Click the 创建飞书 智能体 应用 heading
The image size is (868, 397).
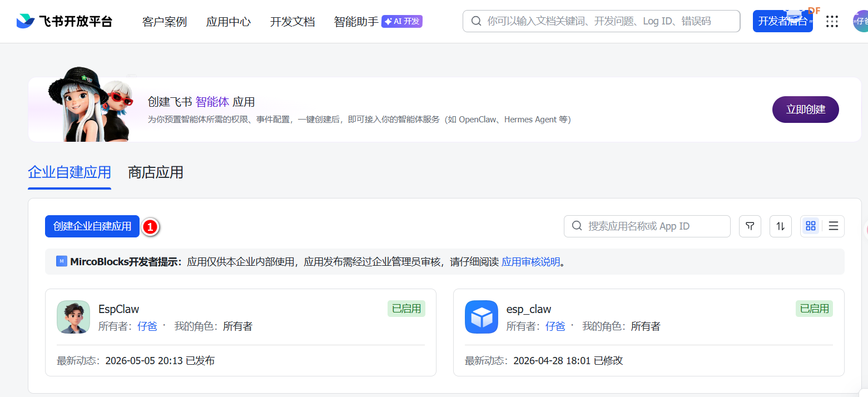click(201, 102)
